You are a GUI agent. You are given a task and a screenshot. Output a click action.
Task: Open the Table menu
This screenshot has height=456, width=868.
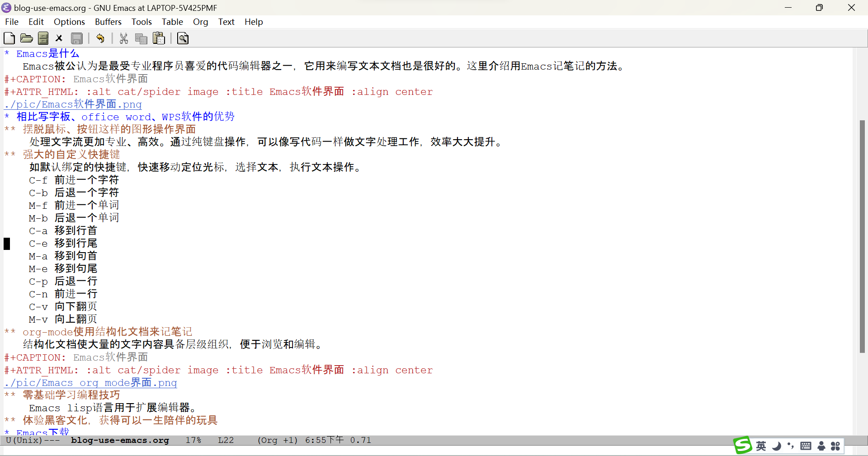click(172, 22)
